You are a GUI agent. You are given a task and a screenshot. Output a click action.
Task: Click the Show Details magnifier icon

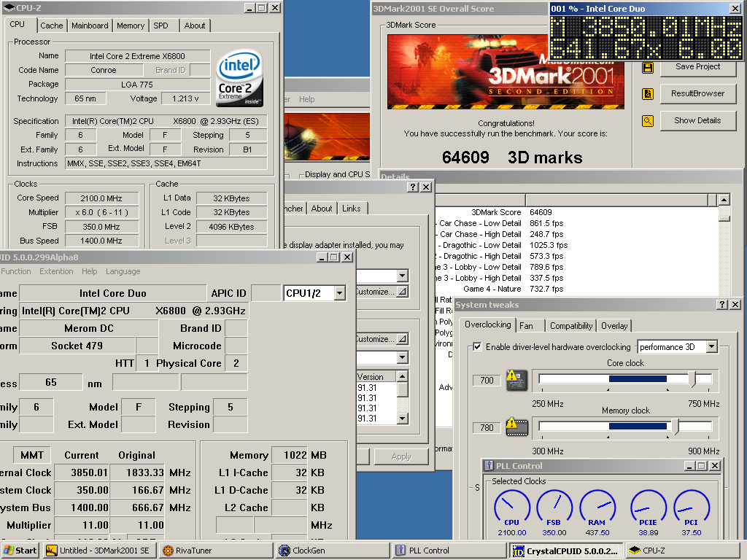point(648,121)
